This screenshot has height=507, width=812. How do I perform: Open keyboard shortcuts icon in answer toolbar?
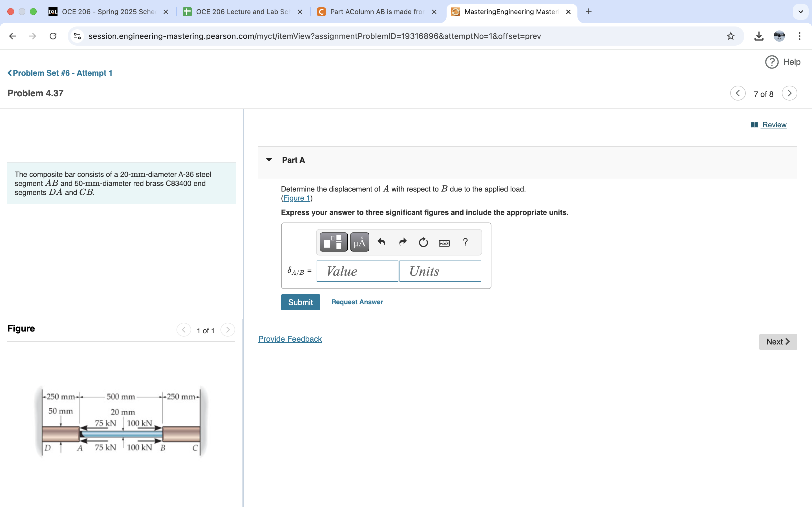444,243
